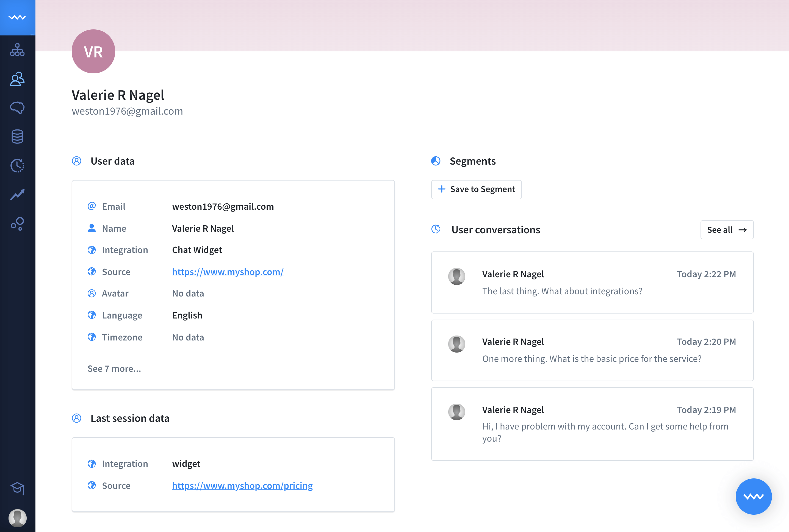Image resolution: width=789 pixels, height=532 pixels.
Task: Select the clock/history icon in sidebar
Action: point(17,166)
